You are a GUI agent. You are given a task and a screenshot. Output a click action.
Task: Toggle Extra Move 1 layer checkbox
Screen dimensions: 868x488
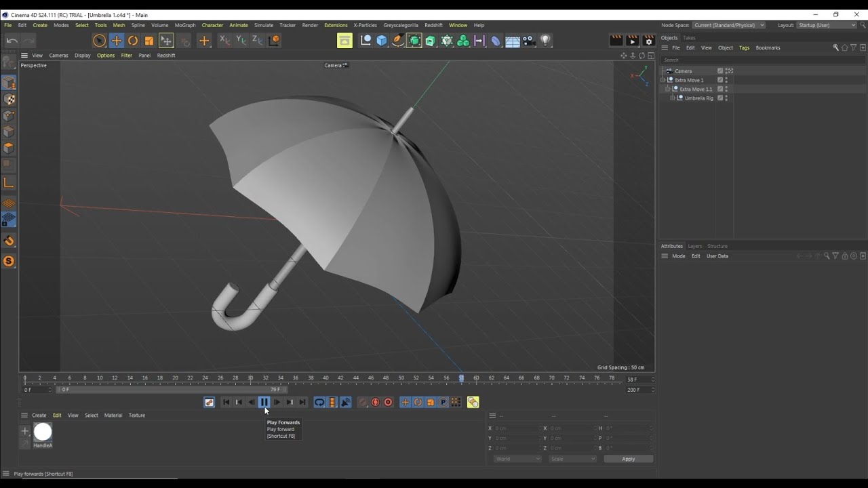(720, 80)
